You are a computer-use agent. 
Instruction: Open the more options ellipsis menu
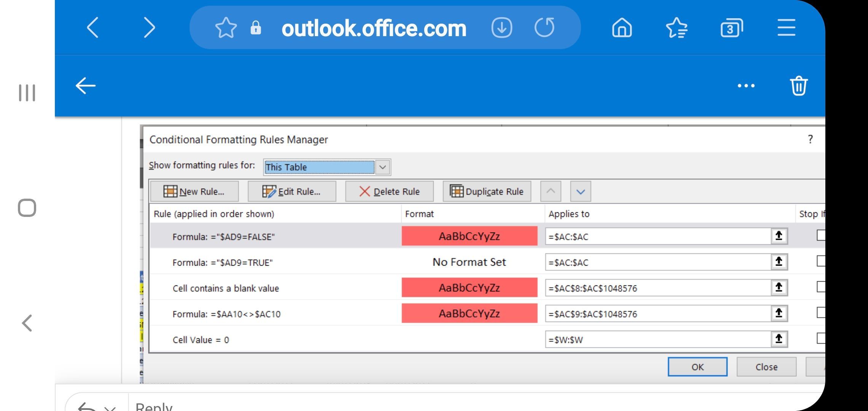coord(746,86)
